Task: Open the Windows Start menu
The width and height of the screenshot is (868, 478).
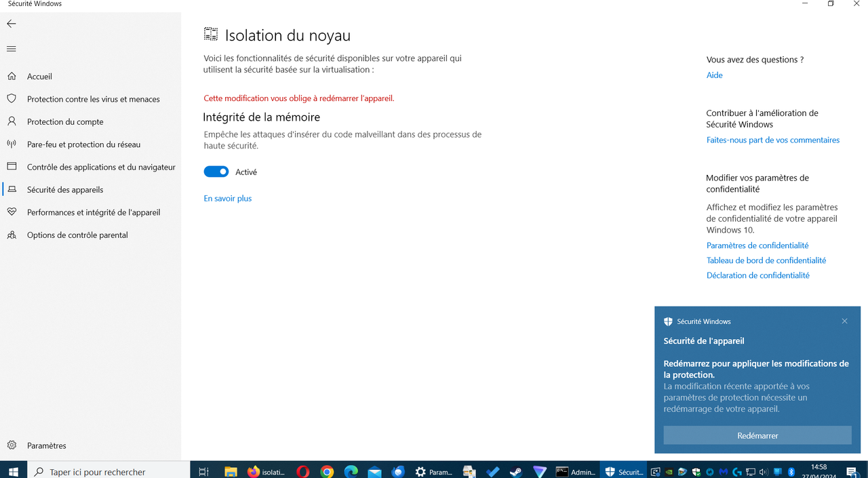Action: [14, 471]
